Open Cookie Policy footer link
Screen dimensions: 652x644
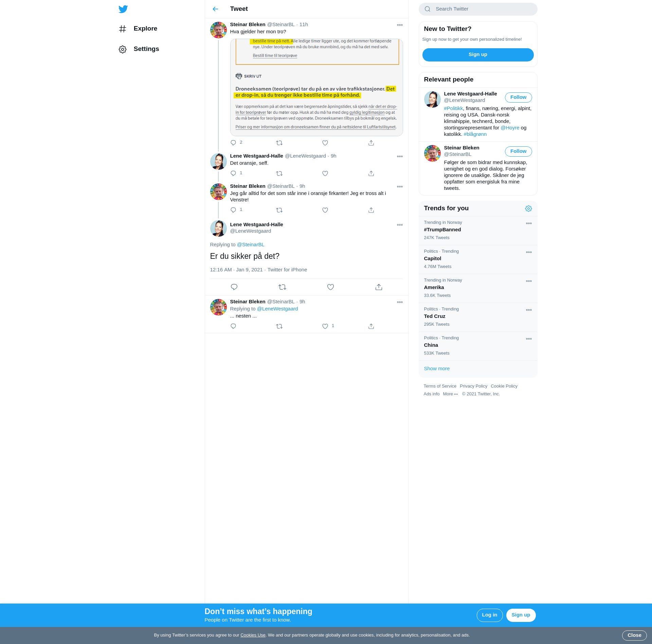click(x=504, y=386)
